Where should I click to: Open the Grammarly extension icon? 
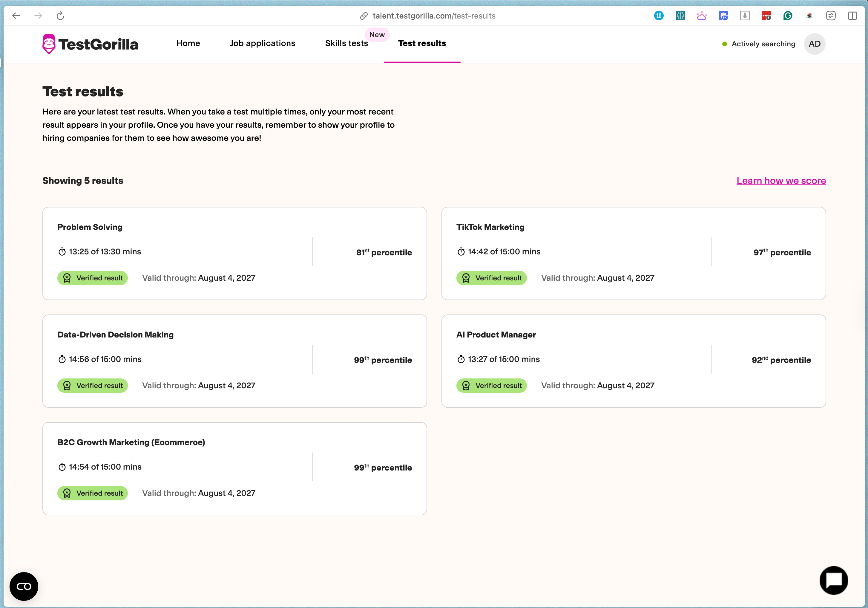(787, 16)
